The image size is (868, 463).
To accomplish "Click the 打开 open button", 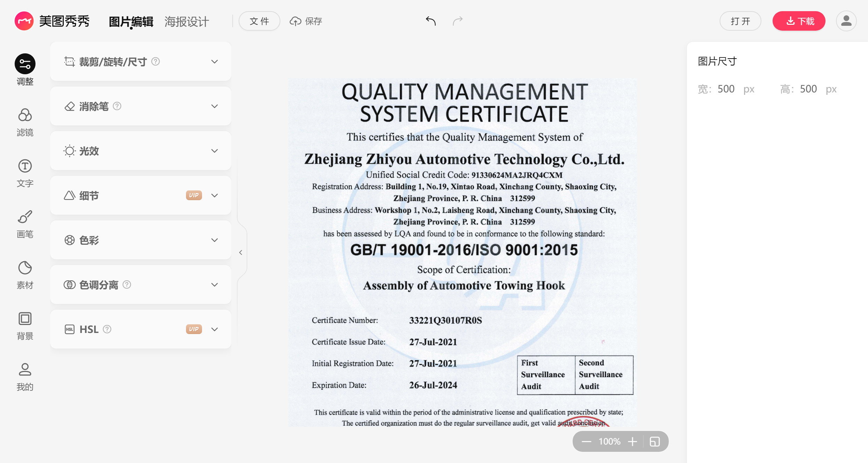I will (740, 21).
